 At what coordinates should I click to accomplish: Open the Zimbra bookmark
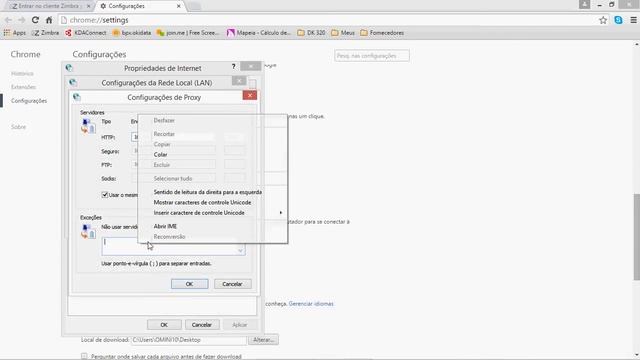[45, 33]
